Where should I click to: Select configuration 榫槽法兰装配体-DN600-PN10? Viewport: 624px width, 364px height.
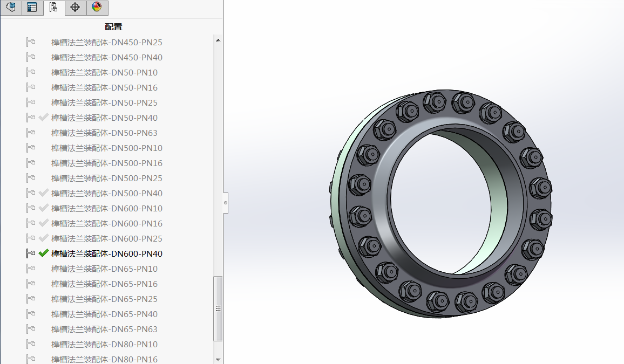[x=107, y=208]
